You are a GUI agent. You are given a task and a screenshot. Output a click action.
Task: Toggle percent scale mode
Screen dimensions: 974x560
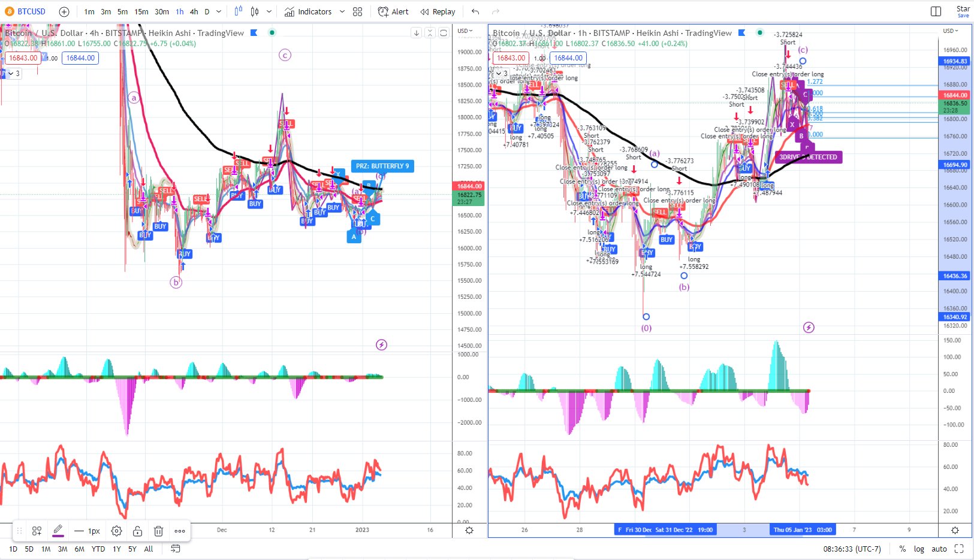point(903,549)
